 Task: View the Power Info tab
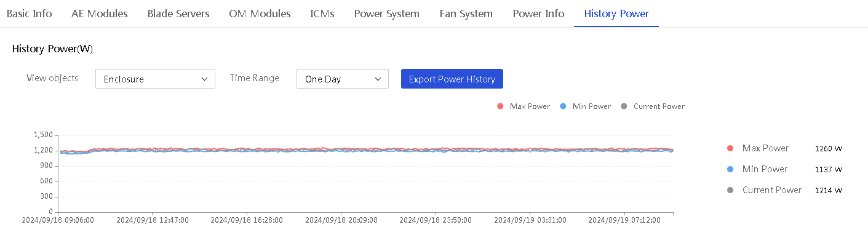click(538, 14)
